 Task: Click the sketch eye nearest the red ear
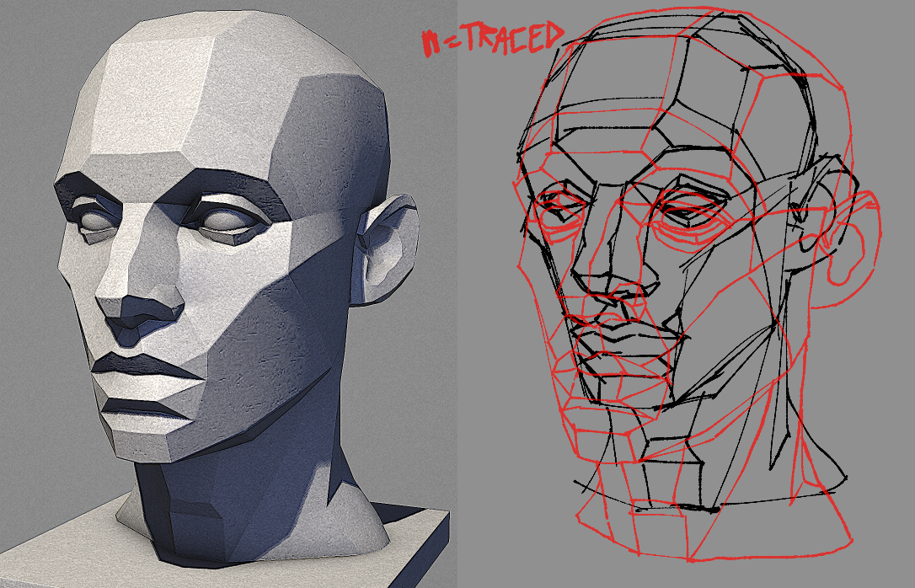tap(689, 211)
